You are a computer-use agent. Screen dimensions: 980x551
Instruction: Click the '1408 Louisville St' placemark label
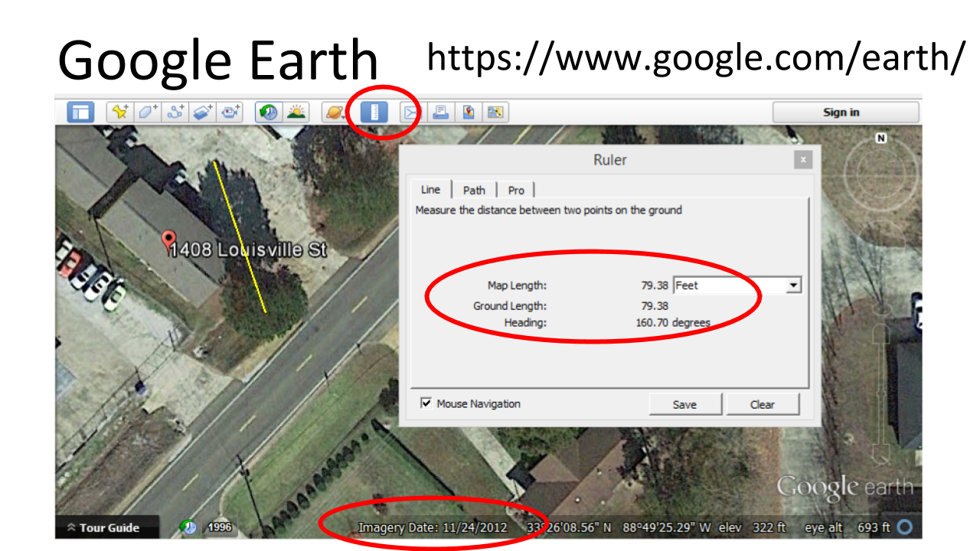pos(250,250)
